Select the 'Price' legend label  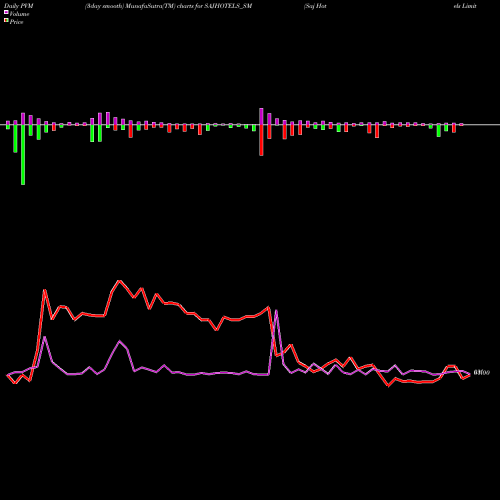tap(16, 22)
